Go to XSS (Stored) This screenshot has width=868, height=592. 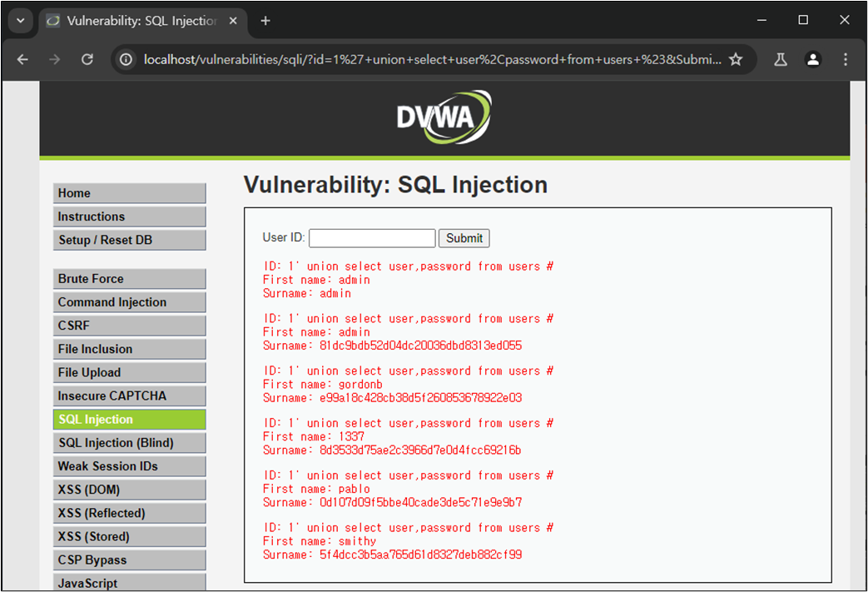(130, 536)
